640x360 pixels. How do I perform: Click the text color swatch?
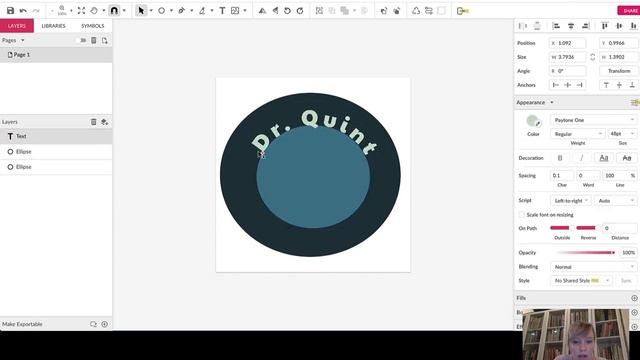click(532, 121)
